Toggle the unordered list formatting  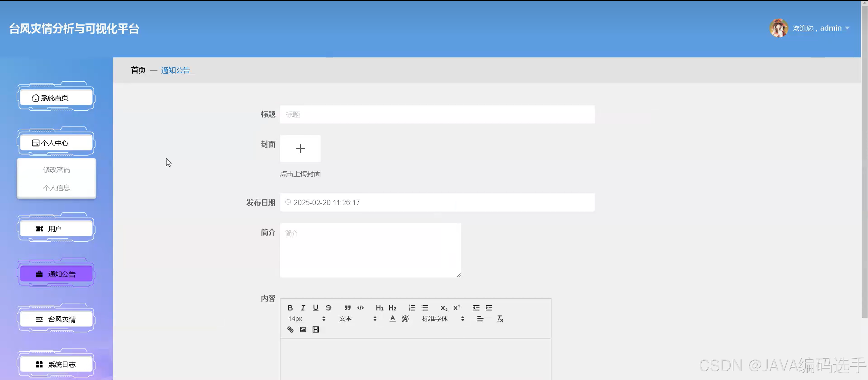(425, 307)
